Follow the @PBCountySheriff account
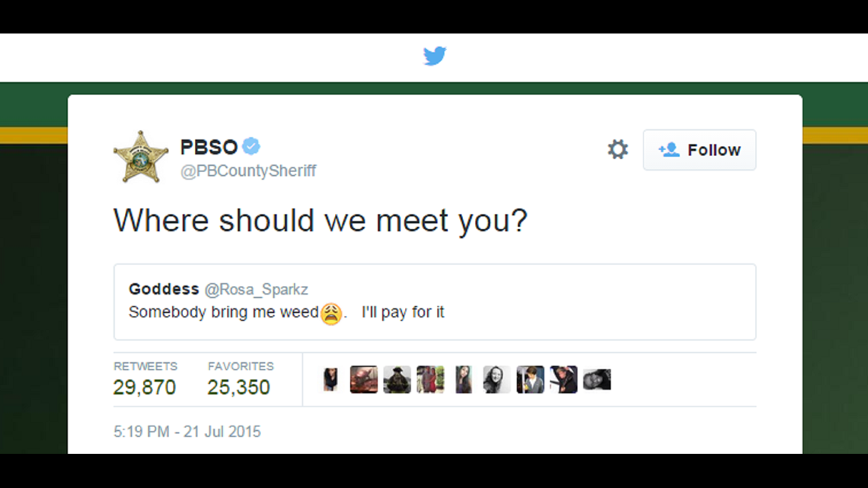 coord(699,149)
